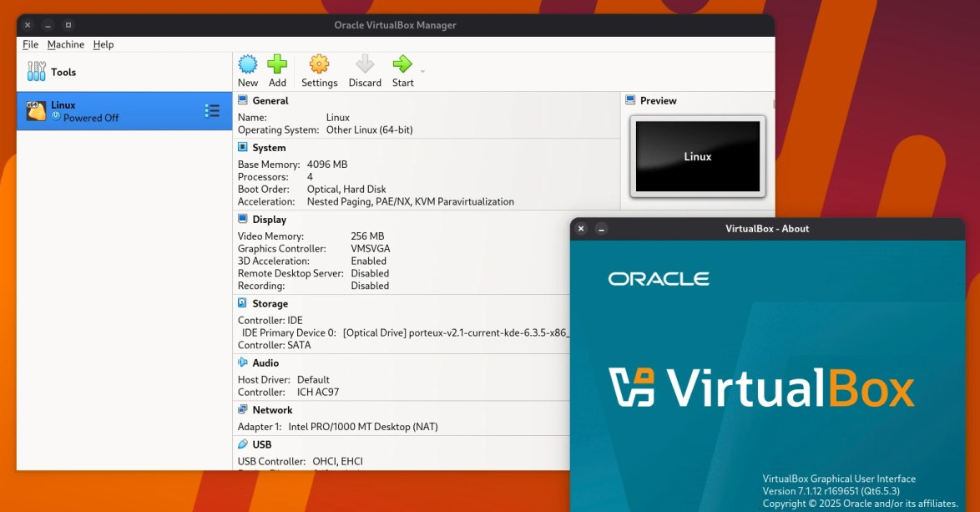This screenshot has height=512, width=980.
Task: Click the "Oracle VirtualBox Manager" title bar
Action: (x=395, y=25)
